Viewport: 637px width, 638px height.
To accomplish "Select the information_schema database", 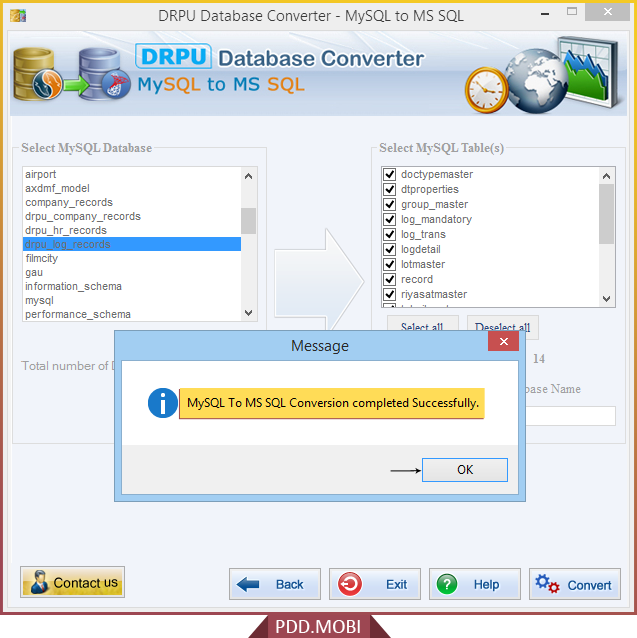I will pos(132,286).
